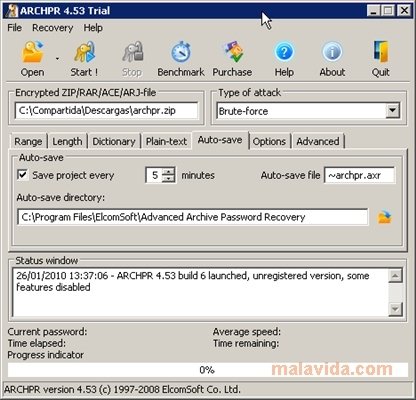Select the Range tab
The height and width of the screenshot is (400, 416).
pos(28,141)
